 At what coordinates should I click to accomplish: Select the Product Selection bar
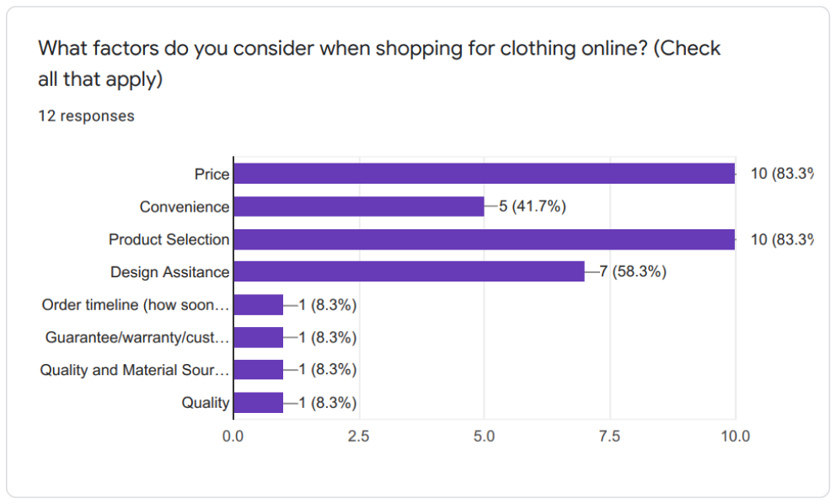click(484, 239)
